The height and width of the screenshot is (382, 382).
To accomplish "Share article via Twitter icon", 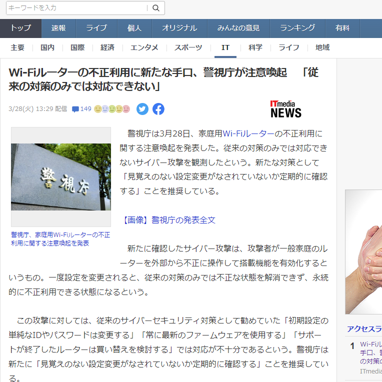I will (x=142, y=109).
